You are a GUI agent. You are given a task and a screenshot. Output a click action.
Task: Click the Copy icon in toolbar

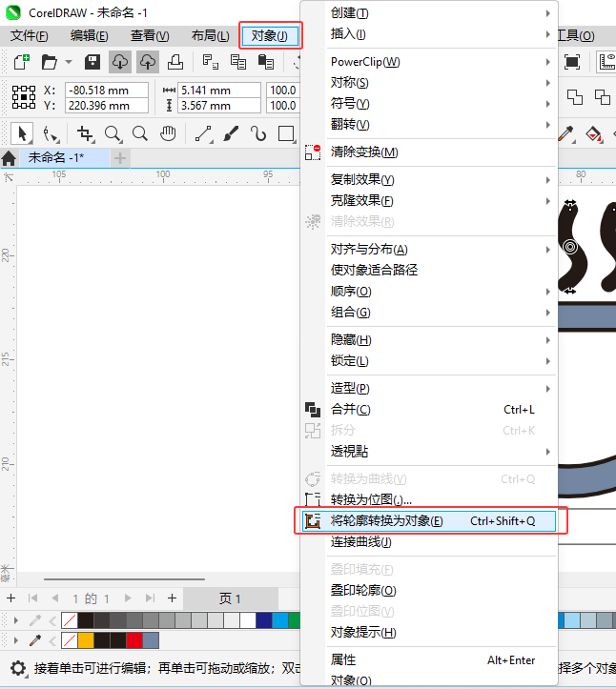(x=237, y=62)
